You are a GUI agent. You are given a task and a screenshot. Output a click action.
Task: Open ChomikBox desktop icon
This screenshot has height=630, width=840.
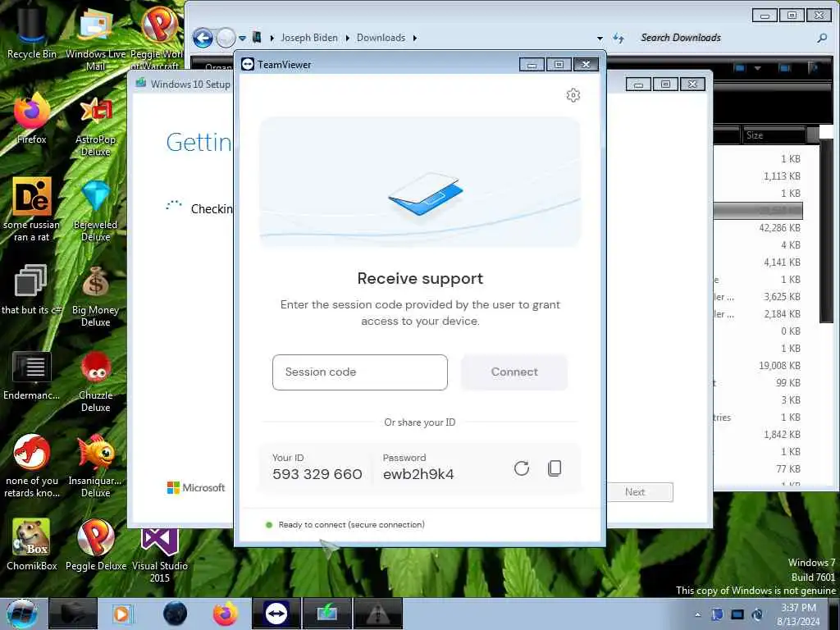point(31,545)
